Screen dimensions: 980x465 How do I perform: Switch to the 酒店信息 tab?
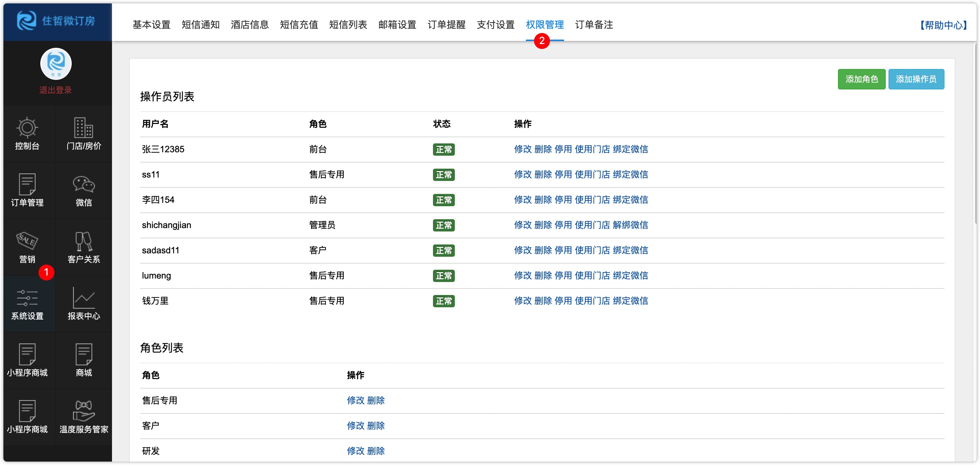250,25
